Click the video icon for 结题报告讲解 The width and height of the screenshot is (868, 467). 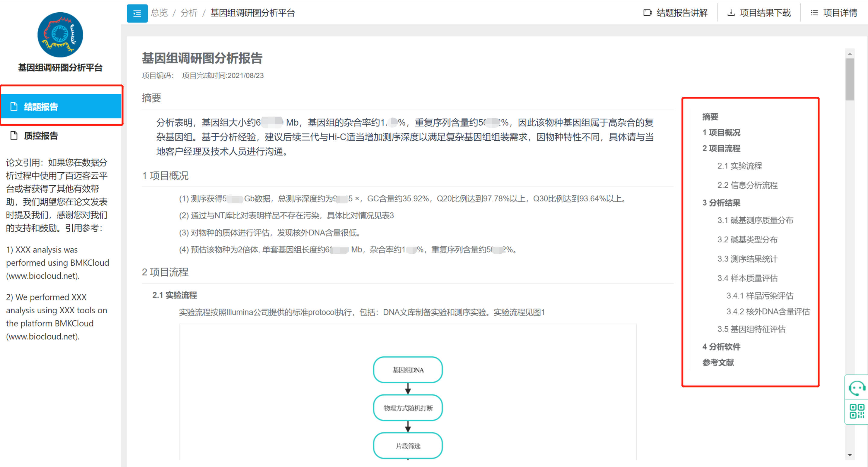[x=647, y=13]
